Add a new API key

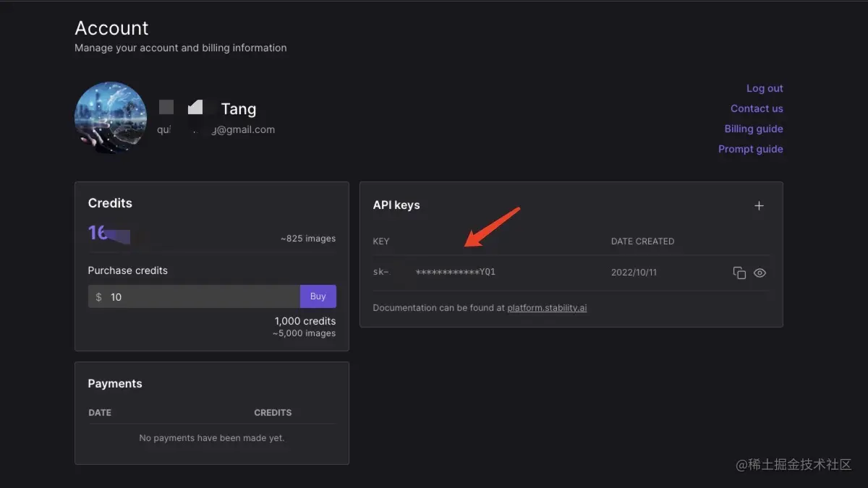(759, 206)
